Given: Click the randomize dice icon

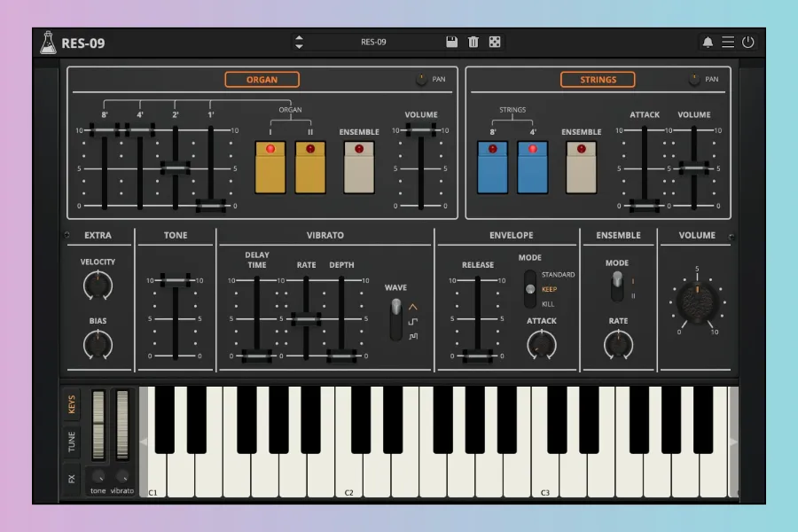Looking at the screenshot, I should [495, 42].
